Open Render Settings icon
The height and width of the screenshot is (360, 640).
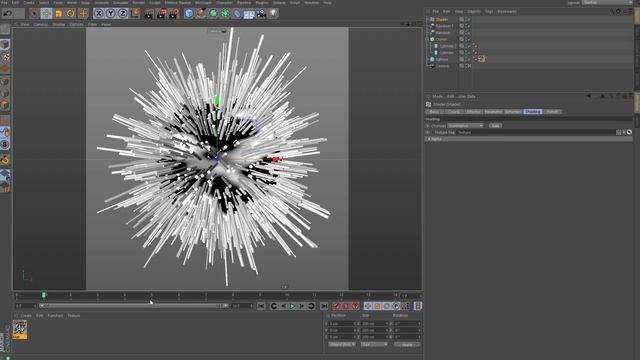[174, 14]
